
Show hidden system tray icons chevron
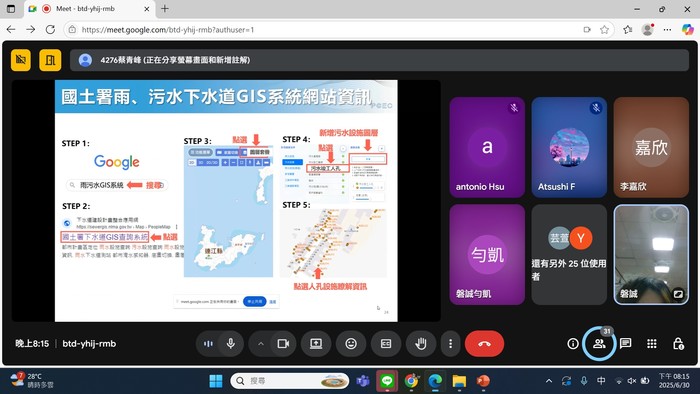coord(549,381)
